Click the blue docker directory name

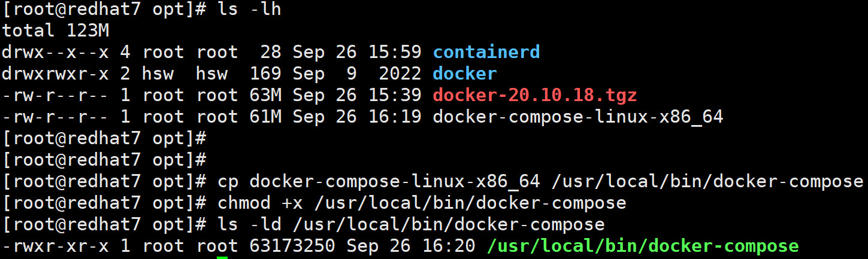pyautogui.click(x=464, y=74)
